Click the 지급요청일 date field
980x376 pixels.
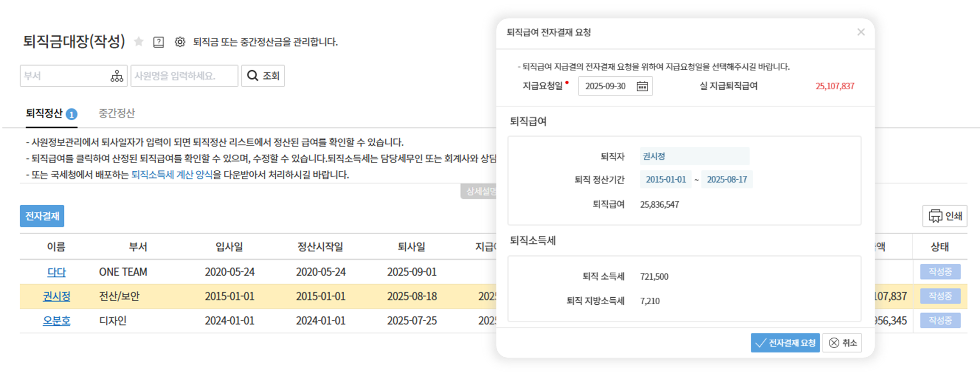tap(606, 86)
